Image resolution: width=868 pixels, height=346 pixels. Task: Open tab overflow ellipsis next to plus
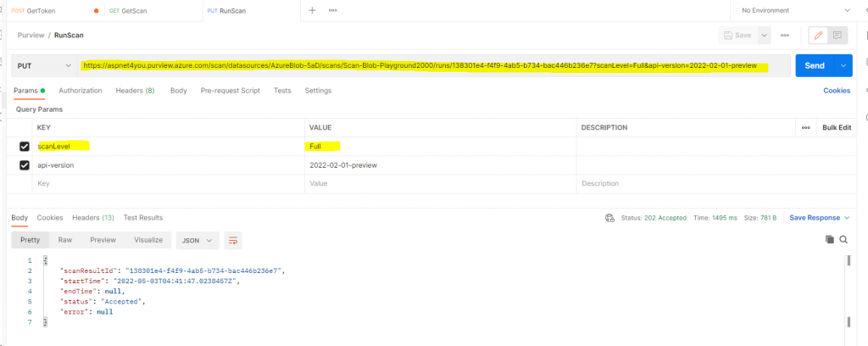pos(332,10)
